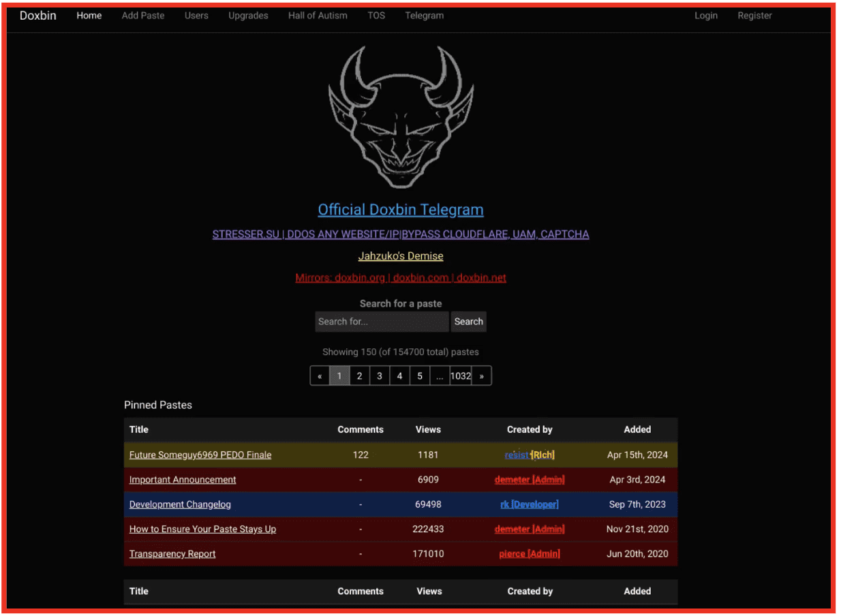This screenshot has width=841, height=616.
Task: Jump to page 1032 in pagination
Action: pyautogui.click(x=461, y=375)
